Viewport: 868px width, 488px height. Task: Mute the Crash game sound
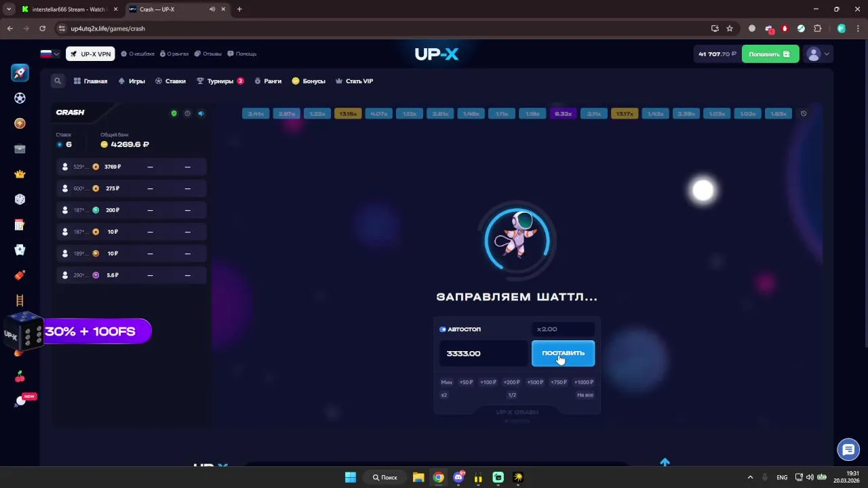point(201,113)
